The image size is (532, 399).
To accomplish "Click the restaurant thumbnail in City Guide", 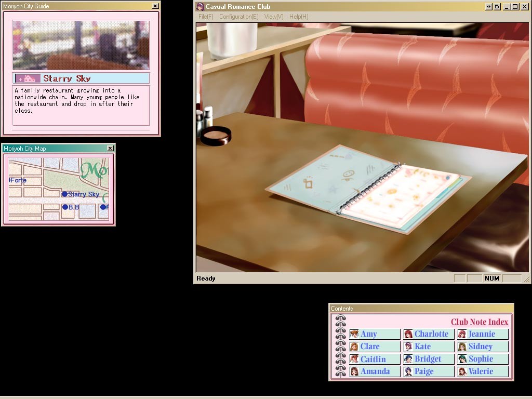I will (x=81, y=45).
